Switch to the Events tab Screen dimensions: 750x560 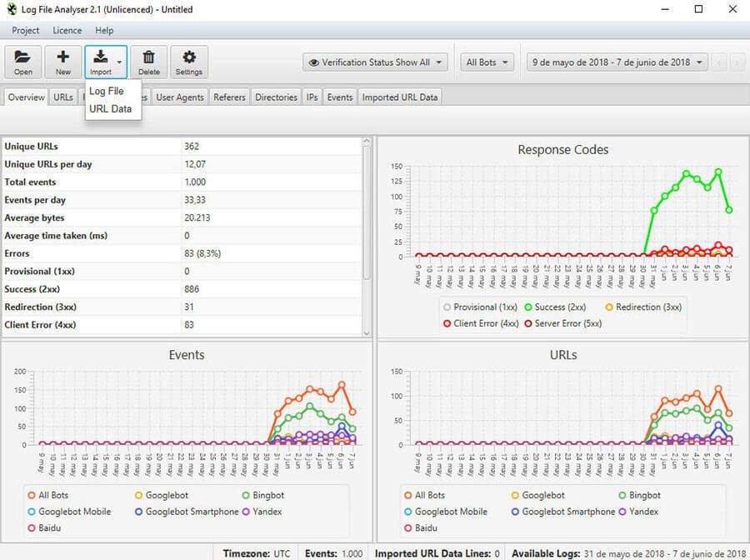[x=340, y=97]
